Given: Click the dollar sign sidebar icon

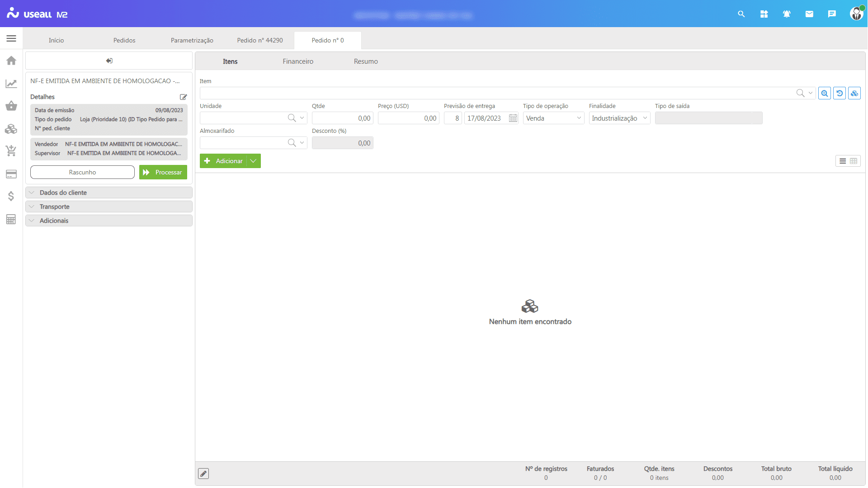Looking at the screenshot, I should (x=11, y=196).
